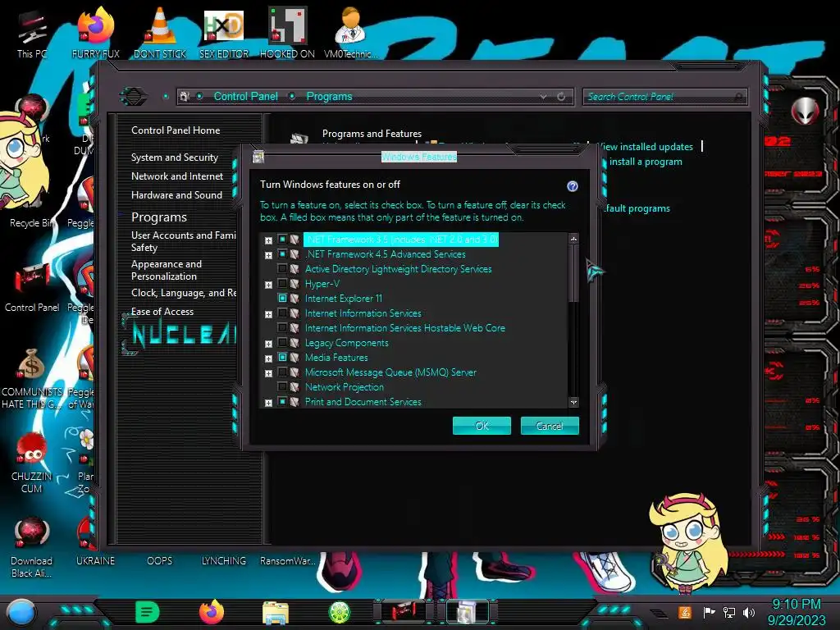Open Ease of Access category
Screen dimensions: 840x630
[x=162, y=311]
